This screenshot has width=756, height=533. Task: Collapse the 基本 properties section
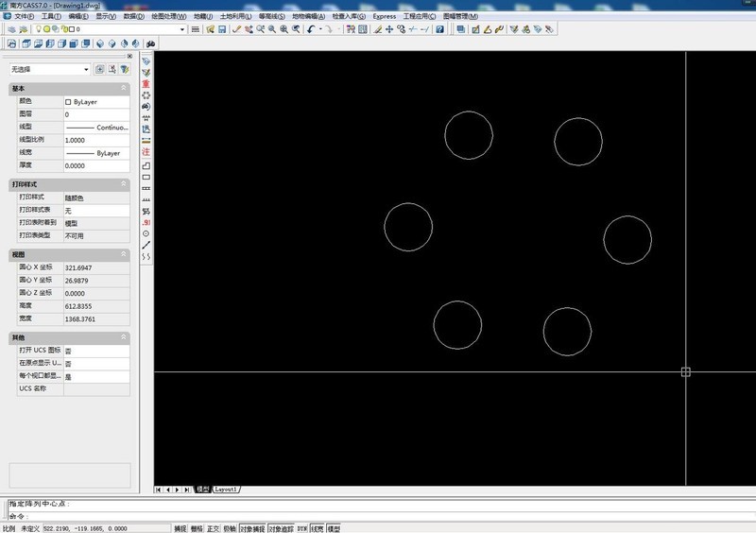(x=124, y=88)
